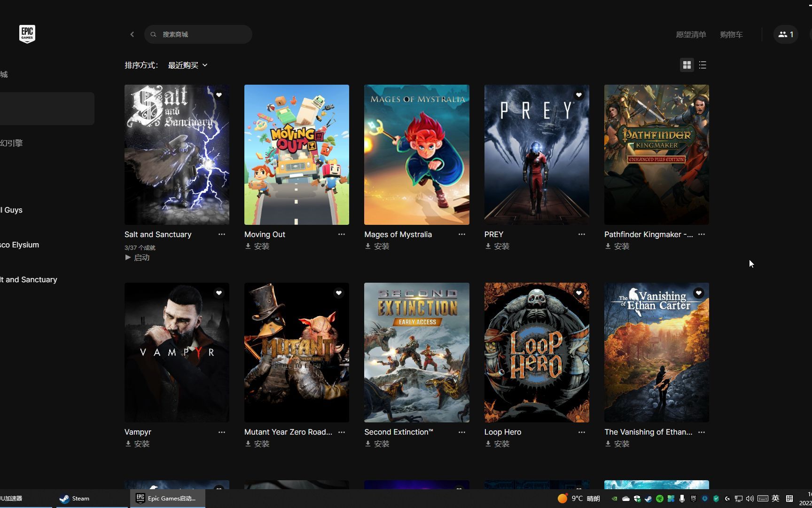Open the accelerator app (加速器) in taskbar
Screen dimensions: 812x508
point(26,499)
